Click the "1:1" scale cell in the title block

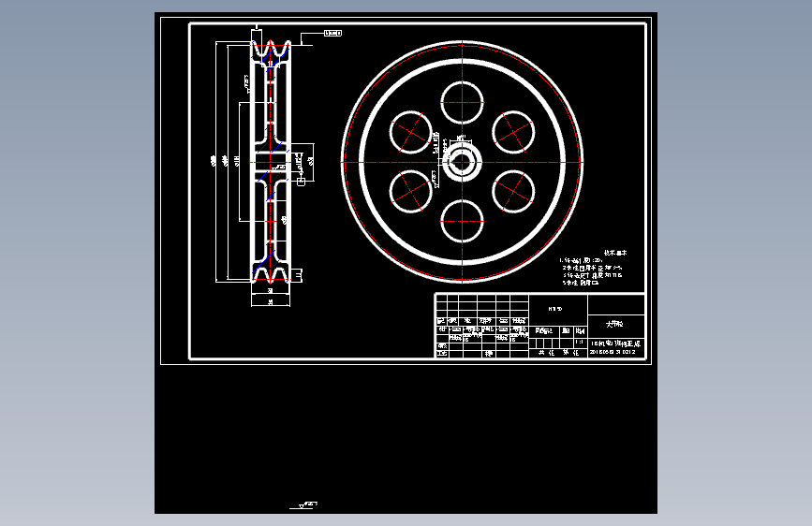pos(579,343)
